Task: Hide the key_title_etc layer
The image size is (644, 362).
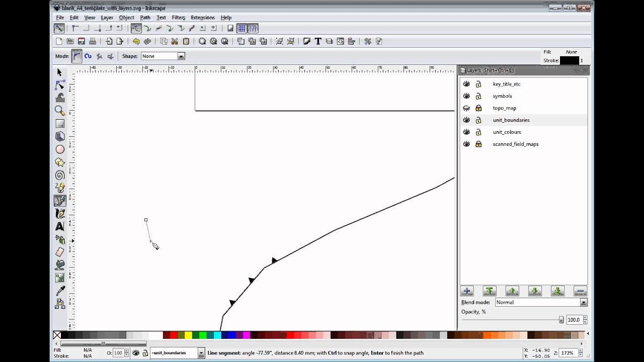Action: (x=466, y=84)
